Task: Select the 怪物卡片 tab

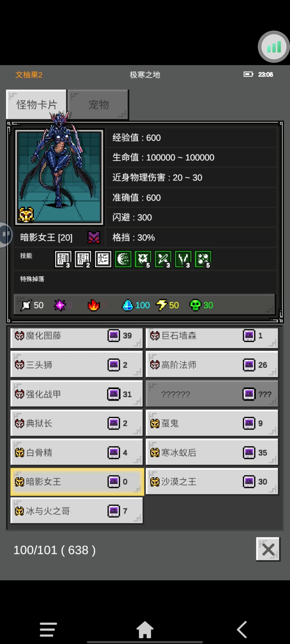Action: 37,104
